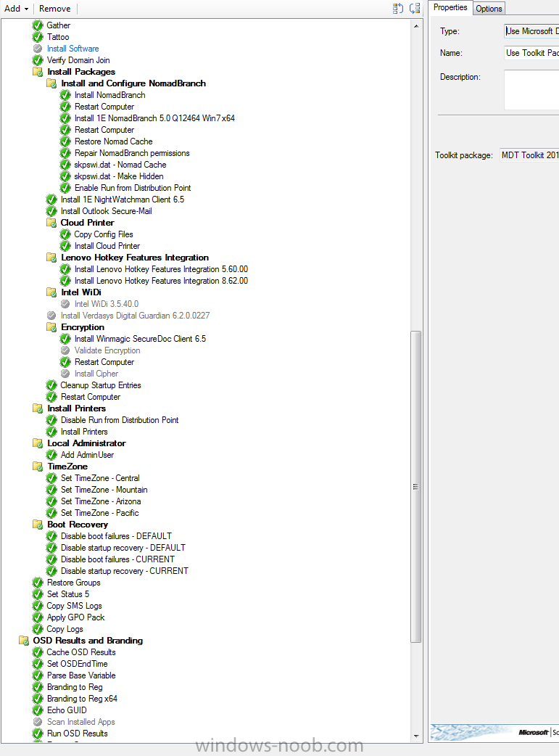Click the vertical scrollbar thumb

pos(416,487)
